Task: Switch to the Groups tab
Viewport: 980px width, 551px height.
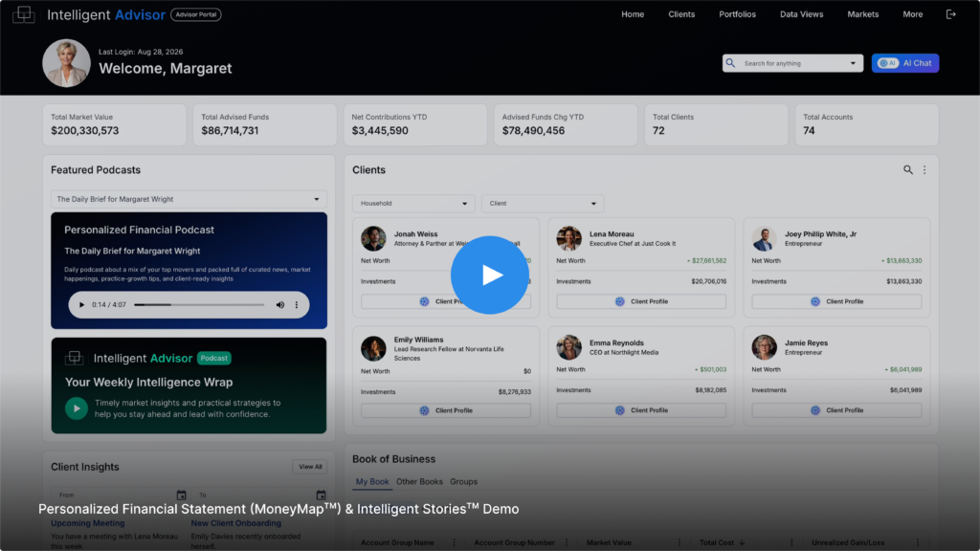Action: click(464, 482)
